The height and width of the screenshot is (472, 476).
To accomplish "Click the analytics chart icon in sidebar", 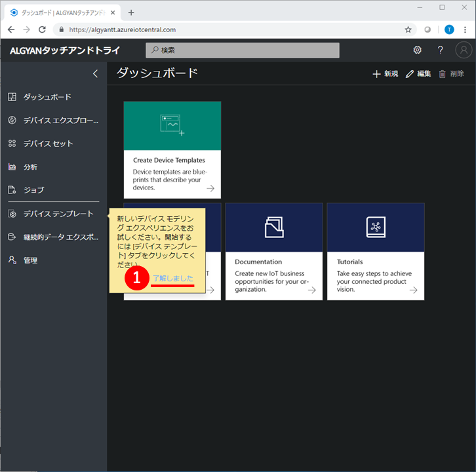I will click(12, 167).
